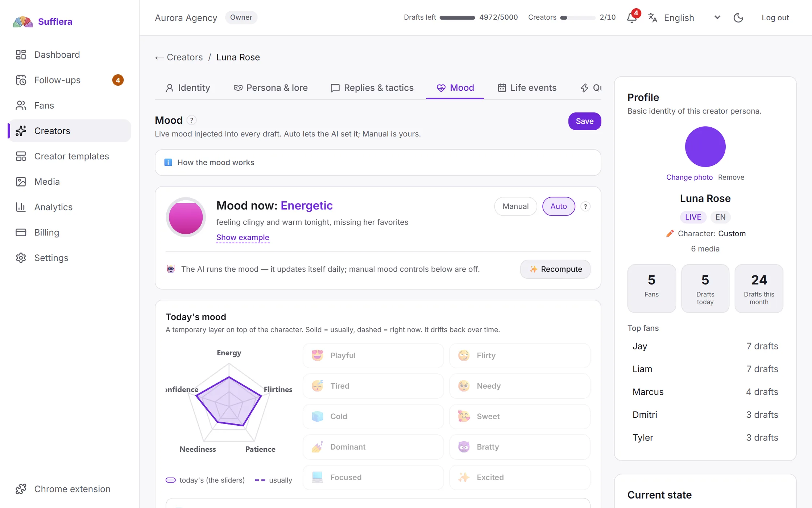Open Settings from sidebar
812x508 pixels.
tap(70, 258)
